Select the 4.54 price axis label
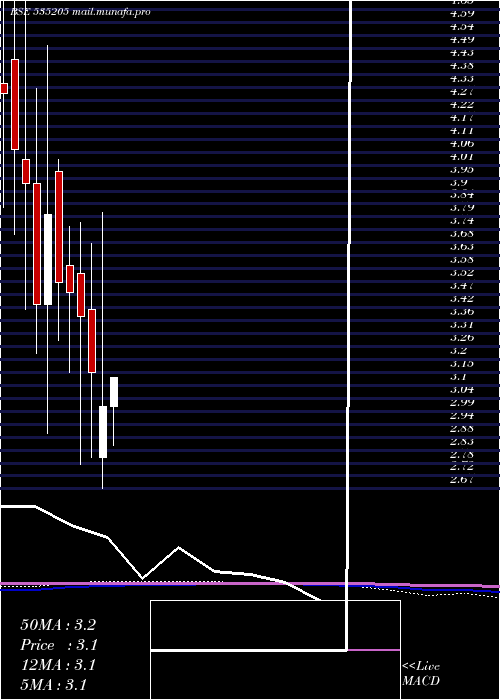This screenshot has height=700, width=500. 462,26
